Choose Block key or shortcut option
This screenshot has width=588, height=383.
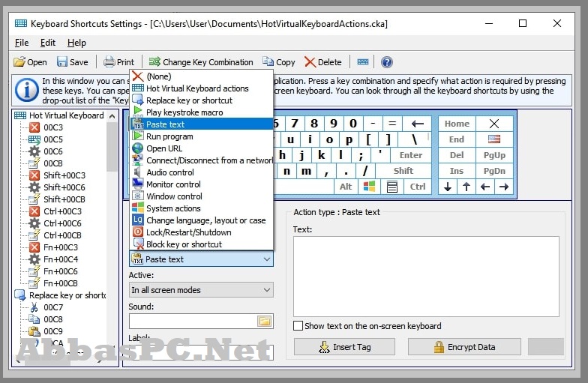202,244
